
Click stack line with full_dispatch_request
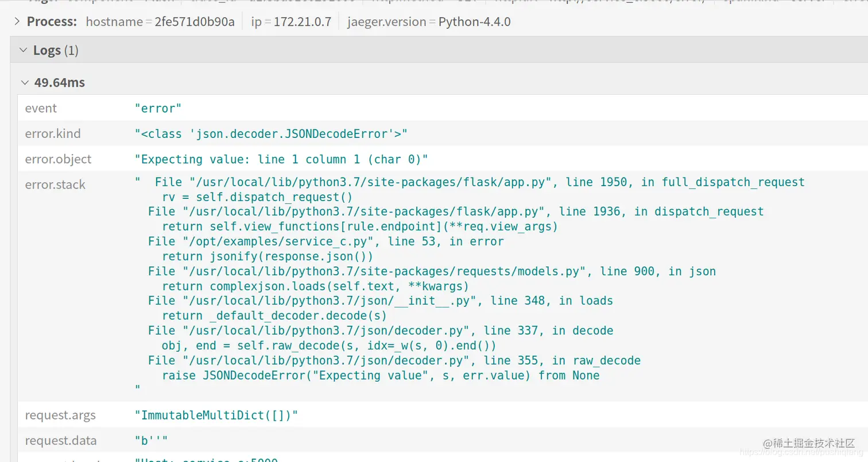(x=480, y=182)
